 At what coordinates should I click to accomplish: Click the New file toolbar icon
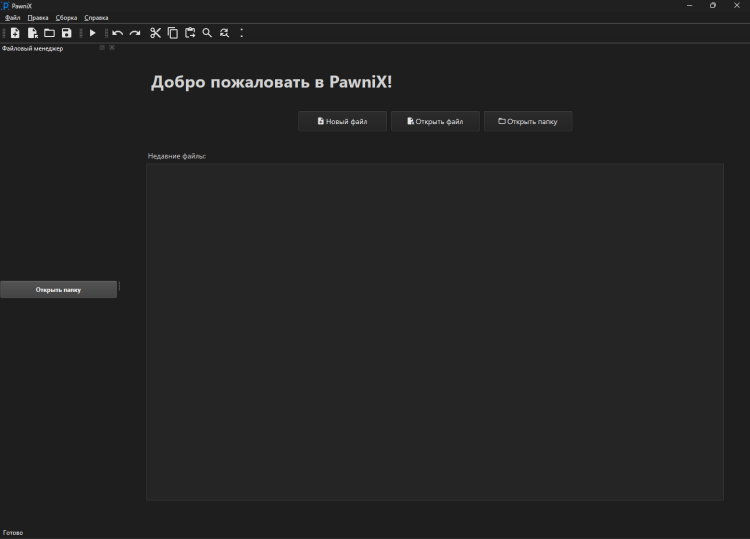coord(15,33)
